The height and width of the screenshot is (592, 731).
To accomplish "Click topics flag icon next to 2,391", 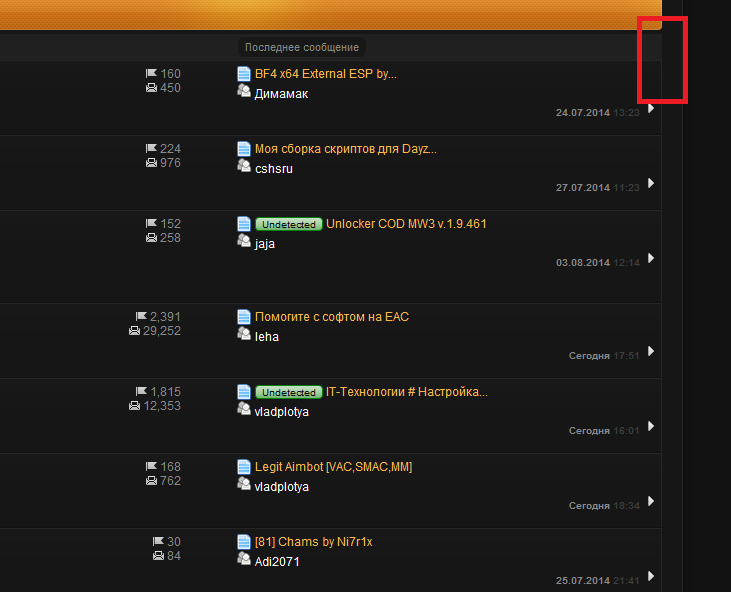I will pyautogui.click(x=141, y=316).
